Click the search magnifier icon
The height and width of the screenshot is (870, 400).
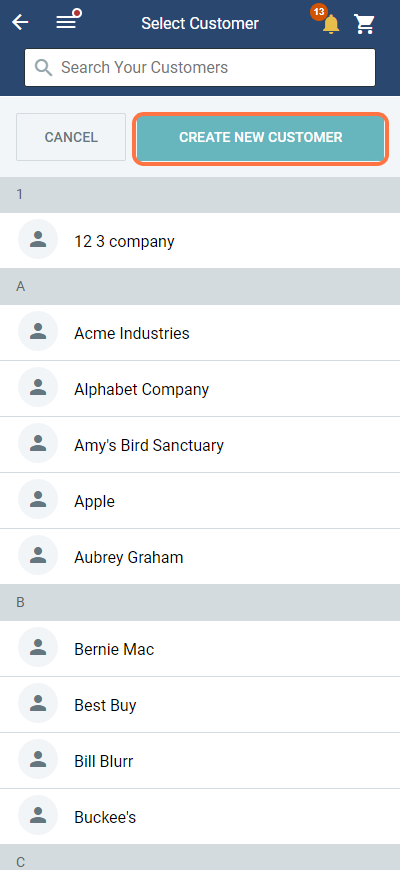click(43, 68)
